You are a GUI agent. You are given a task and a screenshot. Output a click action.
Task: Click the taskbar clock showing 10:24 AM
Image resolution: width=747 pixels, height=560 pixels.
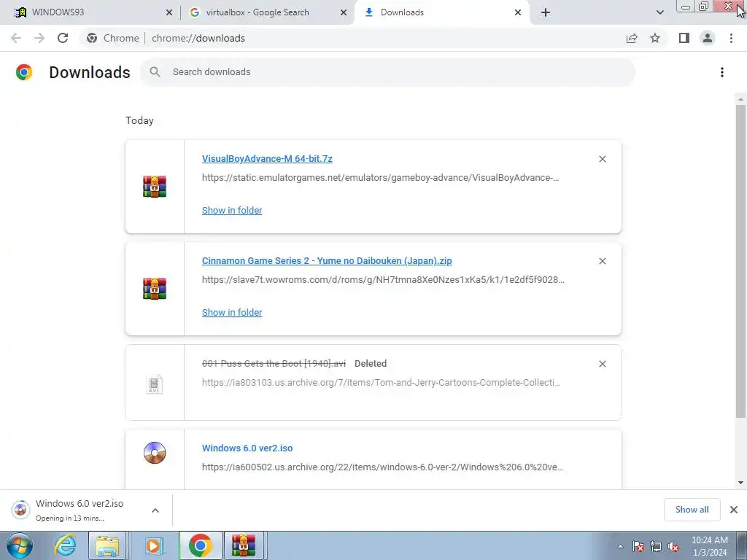coord(709,546)
